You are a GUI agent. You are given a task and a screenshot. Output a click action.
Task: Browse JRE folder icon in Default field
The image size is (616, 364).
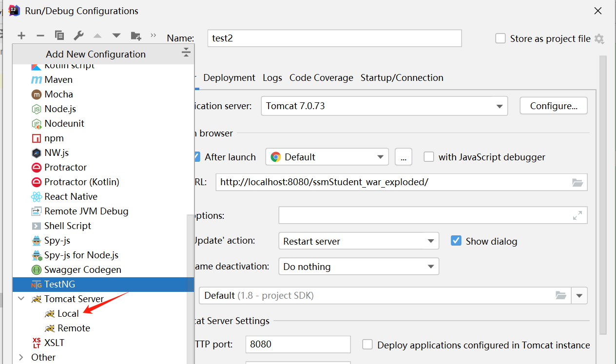(x=561, y=295)
